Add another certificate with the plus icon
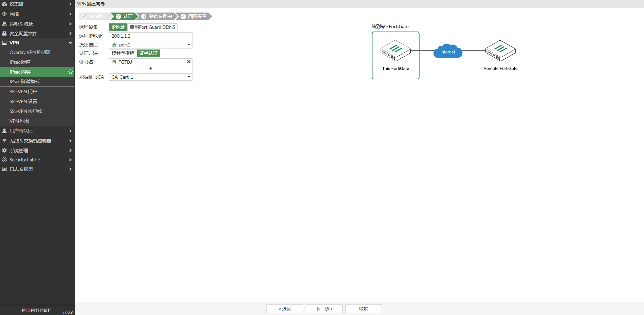 tap(151, 68)
